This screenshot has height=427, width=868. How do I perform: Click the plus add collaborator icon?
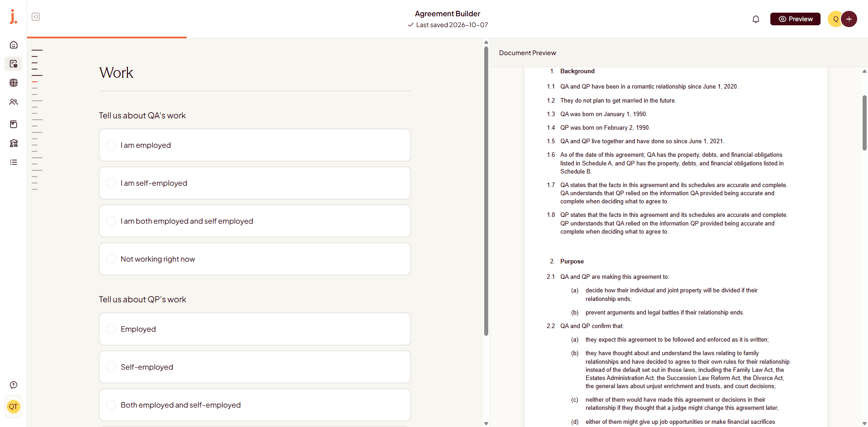[849, 19]
